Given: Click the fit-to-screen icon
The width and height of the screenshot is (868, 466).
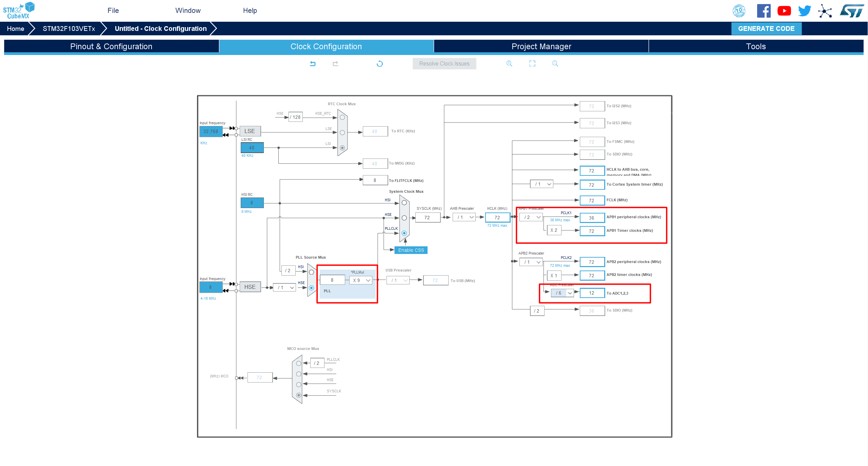Looking at the screenshot, I should (532, 63).
